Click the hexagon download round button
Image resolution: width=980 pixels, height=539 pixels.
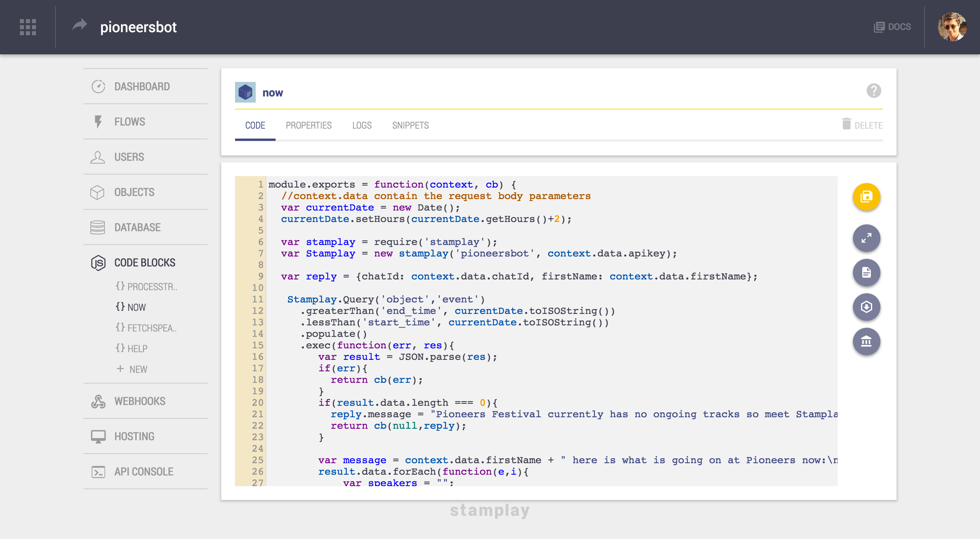tap(866, 307)
